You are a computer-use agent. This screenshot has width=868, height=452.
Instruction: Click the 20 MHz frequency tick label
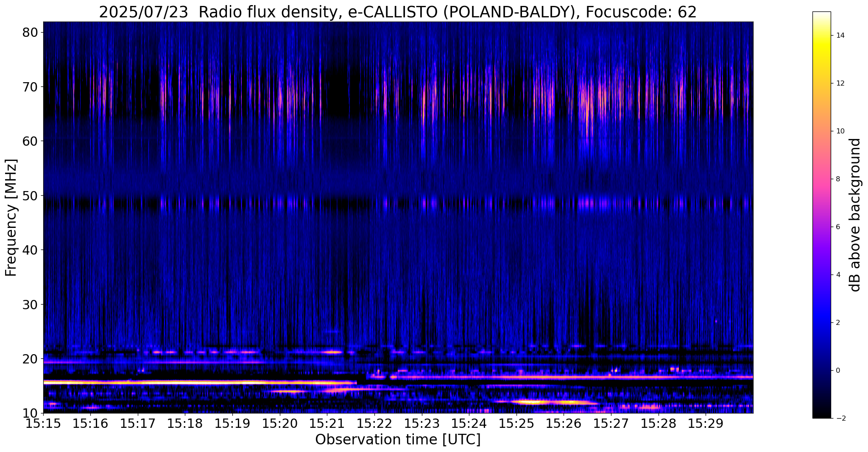pyautogui.click(x=30, y=359)
